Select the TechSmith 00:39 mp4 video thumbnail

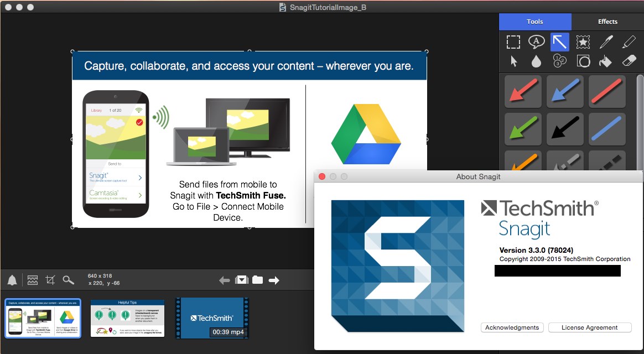(212, 318)
